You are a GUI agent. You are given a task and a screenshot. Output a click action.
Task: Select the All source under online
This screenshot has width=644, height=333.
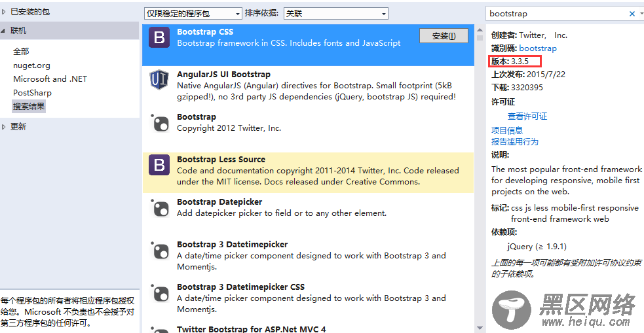coord(21,51)
